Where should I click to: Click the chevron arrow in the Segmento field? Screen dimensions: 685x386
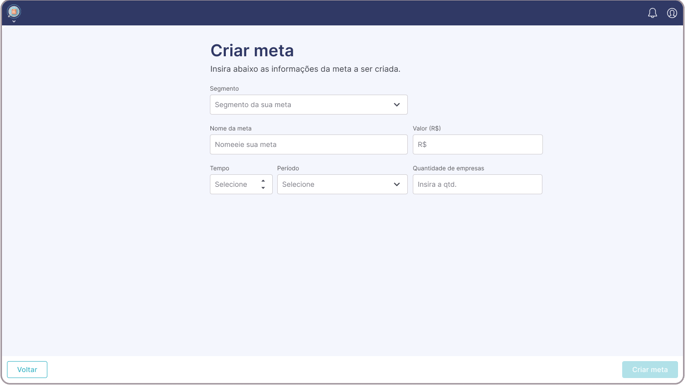coord(397,105)
